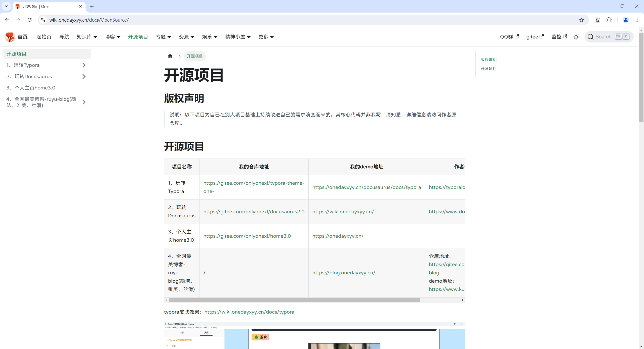
Task: Go to 首页 in the navbar
Action: pyautogui.click(x=23, y=37)
